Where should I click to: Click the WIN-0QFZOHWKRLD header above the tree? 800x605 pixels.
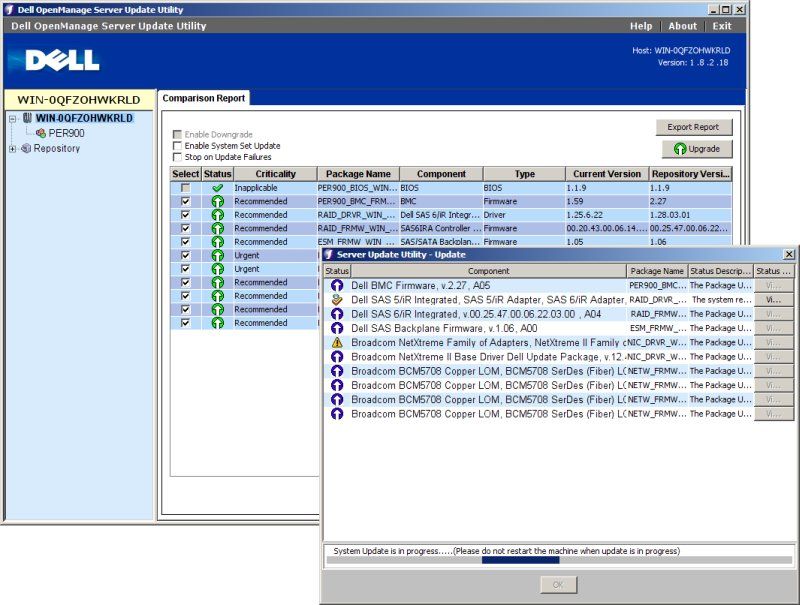79,100
